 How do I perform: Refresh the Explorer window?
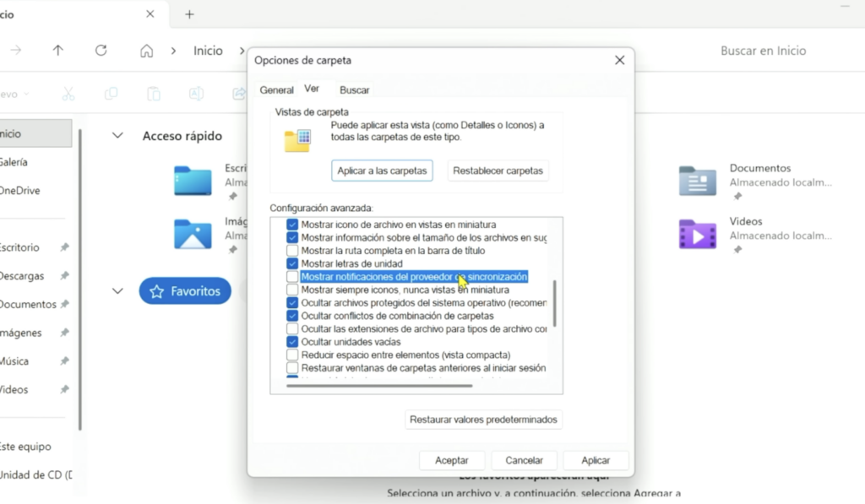[x=101, y=51]
